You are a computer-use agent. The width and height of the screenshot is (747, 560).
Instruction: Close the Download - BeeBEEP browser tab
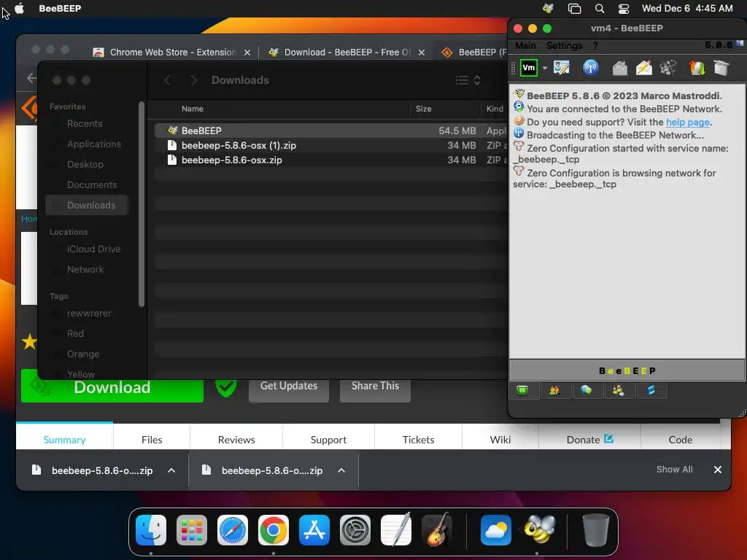point(422,52)
